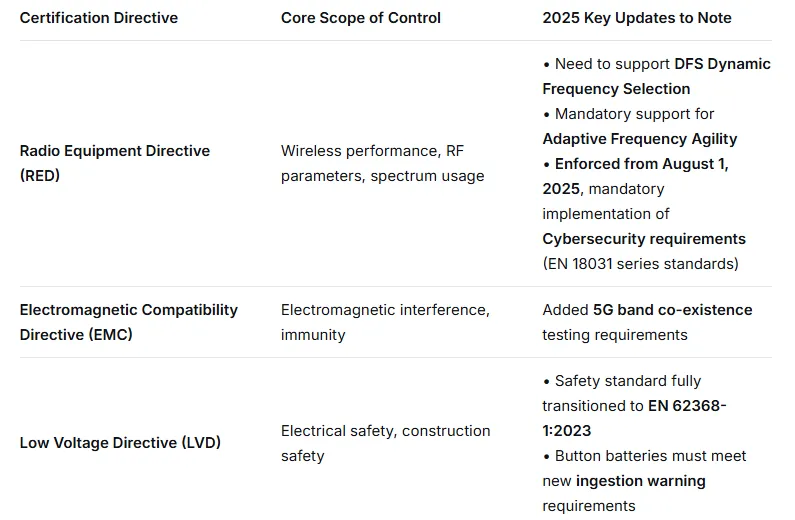This screenshot has width=795, height=520.
Task: Click the testing requirements line in EMC row
Action: pos(614,335)
